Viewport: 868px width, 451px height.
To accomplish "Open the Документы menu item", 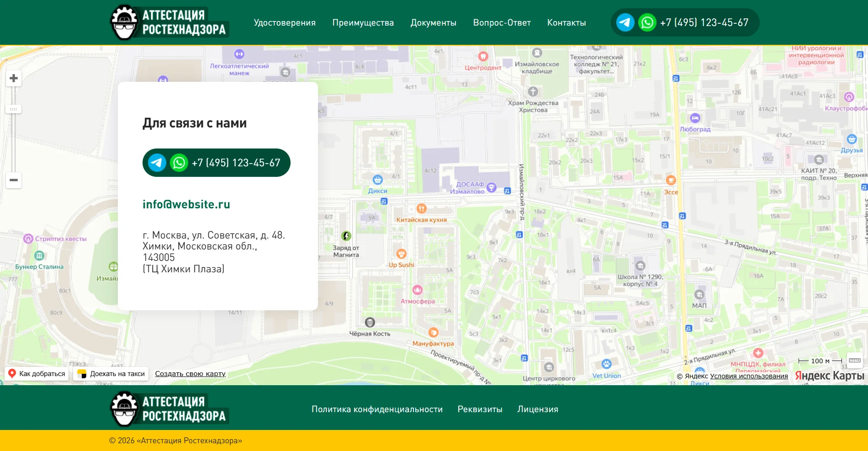I will tap(434, 23).
